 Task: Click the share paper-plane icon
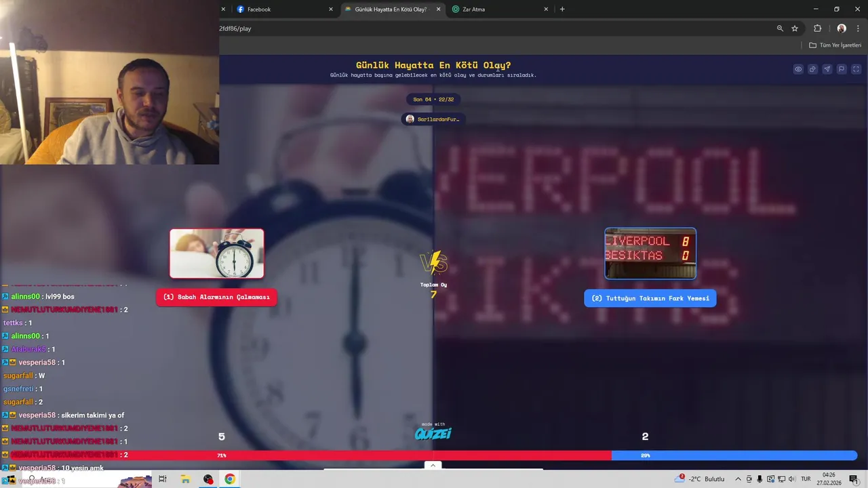click(x=827, y=69)
